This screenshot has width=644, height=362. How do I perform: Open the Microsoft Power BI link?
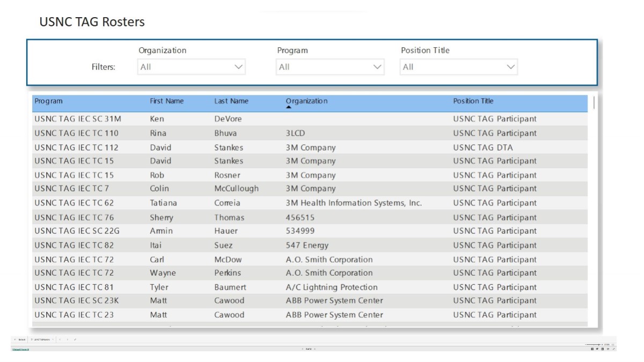[x=20, y=350]
